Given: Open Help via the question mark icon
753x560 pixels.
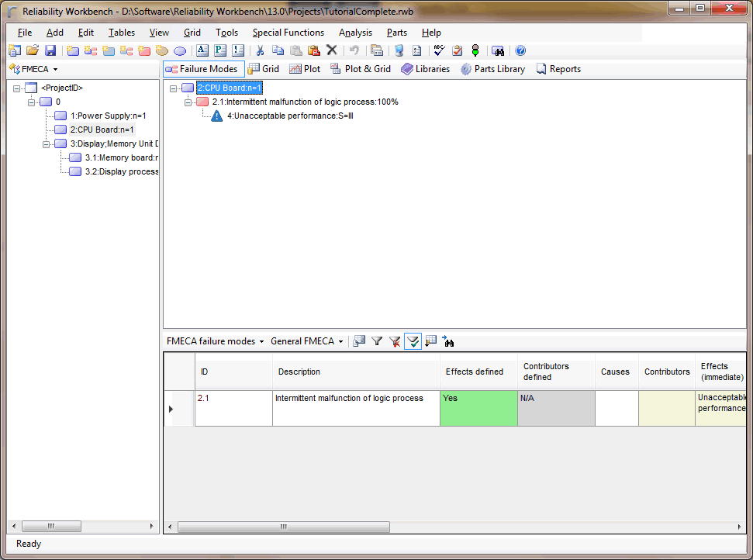Looking at the screenshot, I should [x=520, y=50].
